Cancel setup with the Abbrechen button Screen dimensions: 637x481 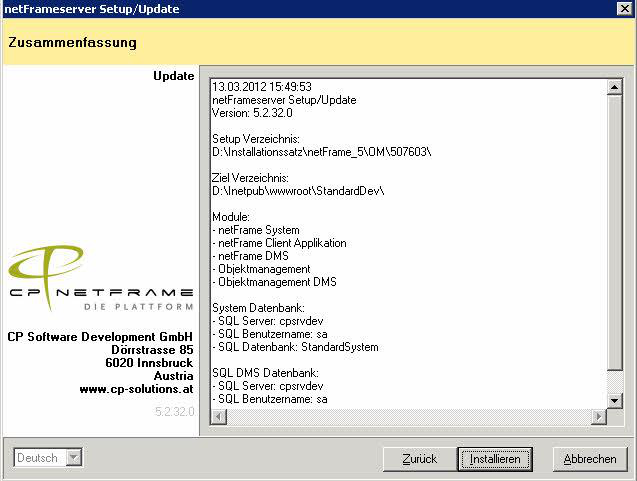click(590, 459)
